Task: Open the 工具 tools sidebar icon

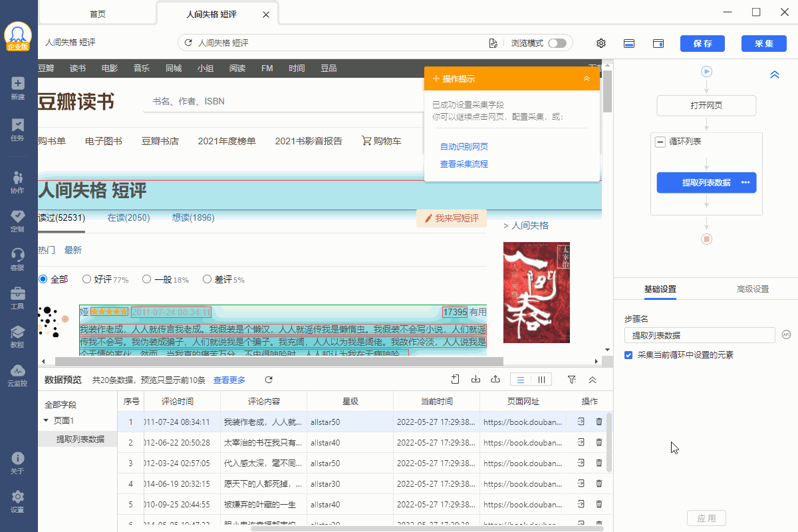Action: (18, 298)
